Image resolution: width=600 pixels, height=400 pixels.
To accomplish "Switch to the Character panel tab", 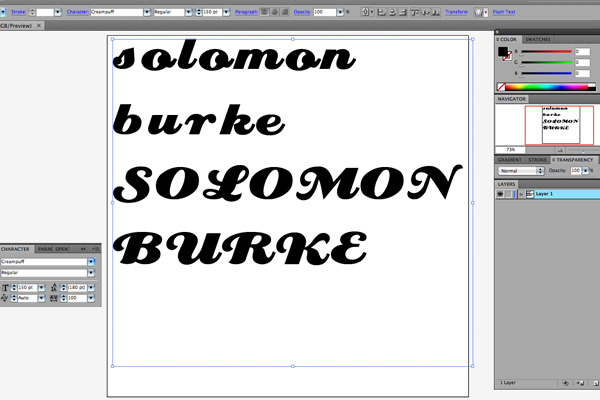I will coord(15,249).
